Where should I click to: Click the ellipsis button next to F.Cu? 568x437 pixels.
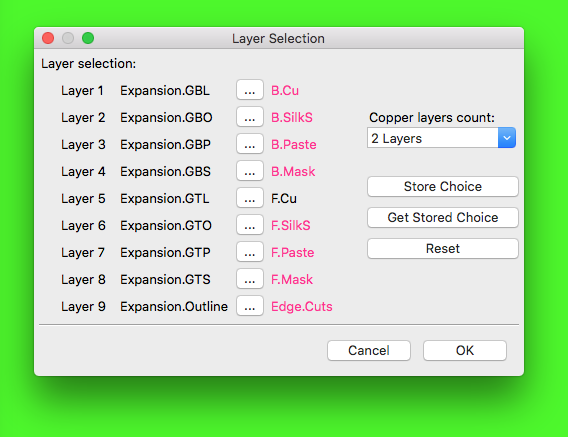click(250, 198)
